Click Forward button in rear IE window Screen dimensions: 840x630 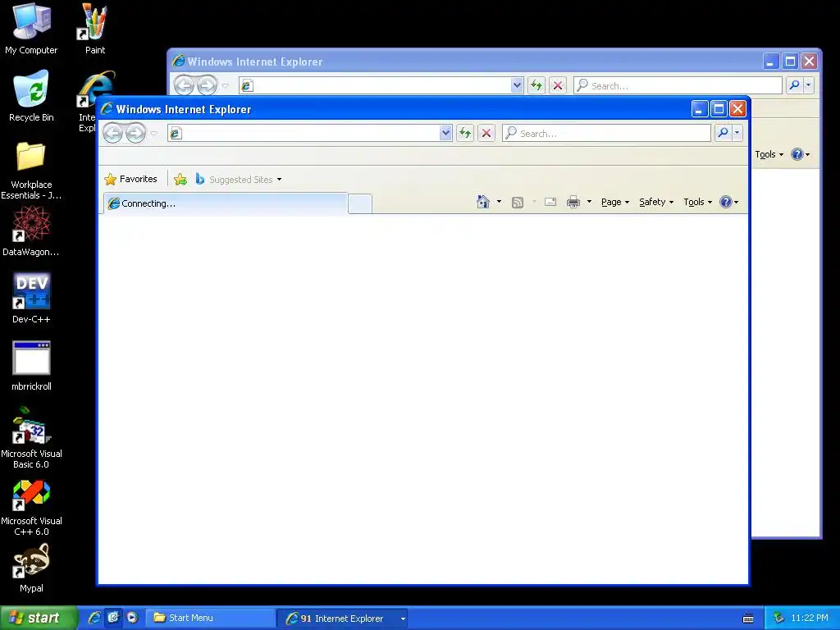(207, 85)
